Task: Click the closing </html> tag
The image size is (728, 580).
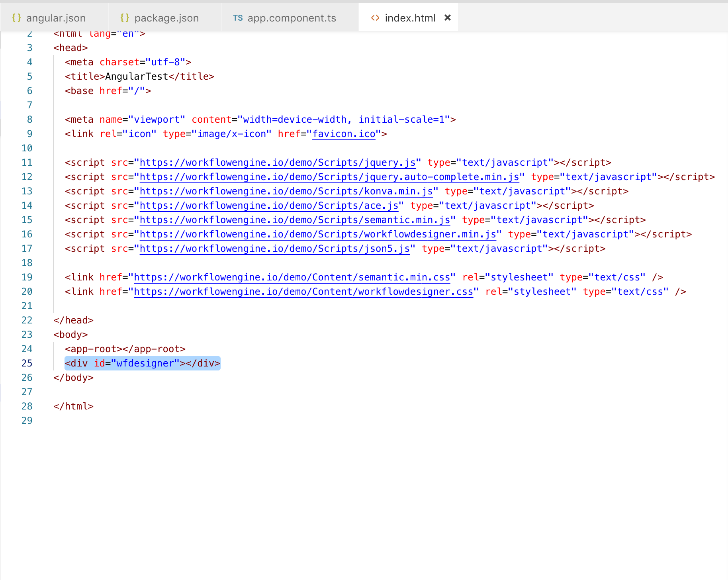Action: click(73, 406)
